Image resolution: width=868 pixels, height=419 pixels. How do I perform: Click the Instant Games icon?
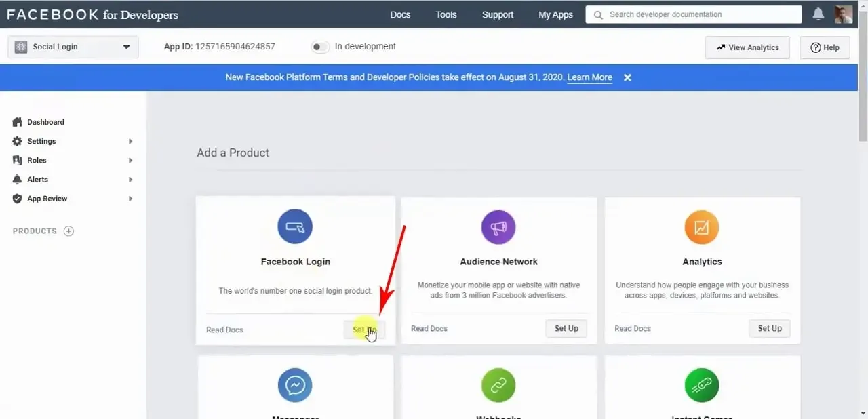[702, 385]
